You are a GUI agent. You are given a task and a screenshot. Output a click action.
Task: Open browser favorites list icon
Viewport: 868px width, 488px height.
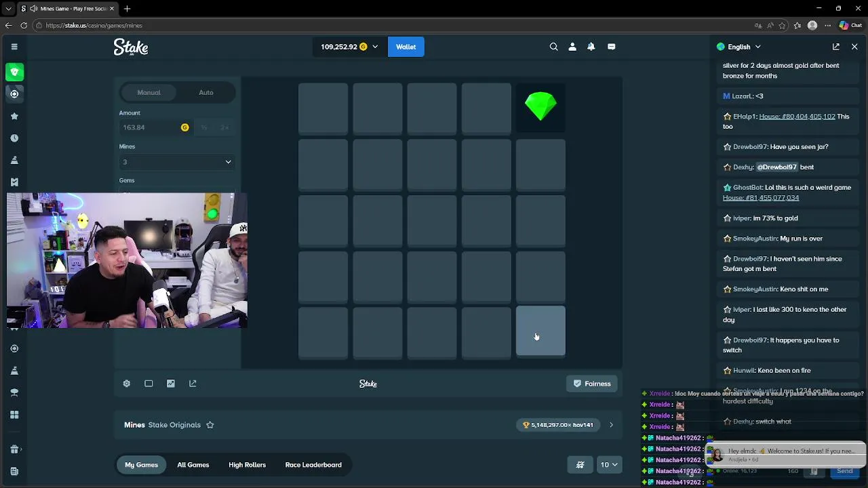(x=797, y=25)
